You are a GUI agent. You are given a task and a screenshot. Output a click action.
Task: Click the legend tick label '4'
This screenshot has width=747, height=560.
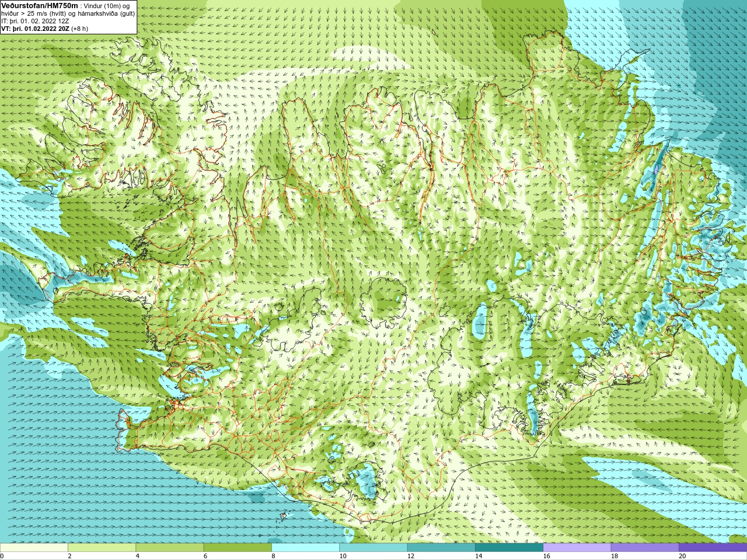point(137,556)
